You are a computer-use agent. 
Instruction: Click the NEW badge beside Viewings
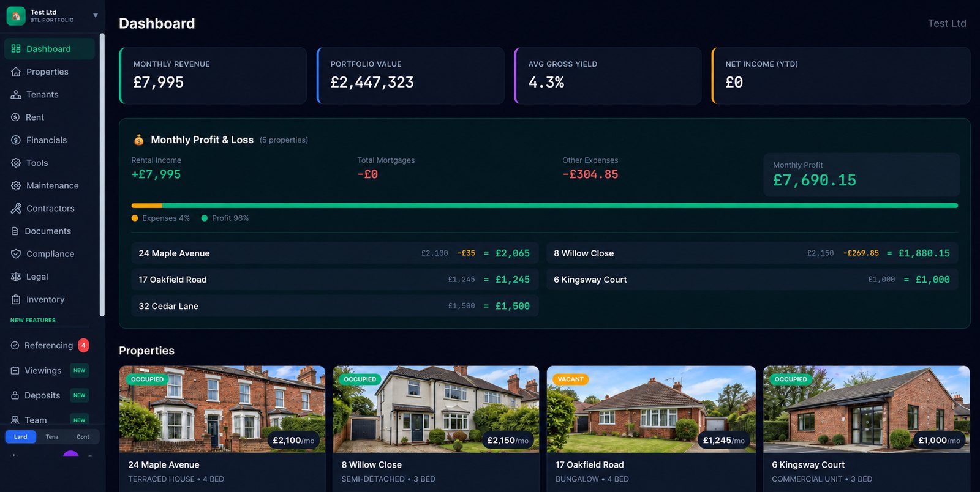coord(80,370)
